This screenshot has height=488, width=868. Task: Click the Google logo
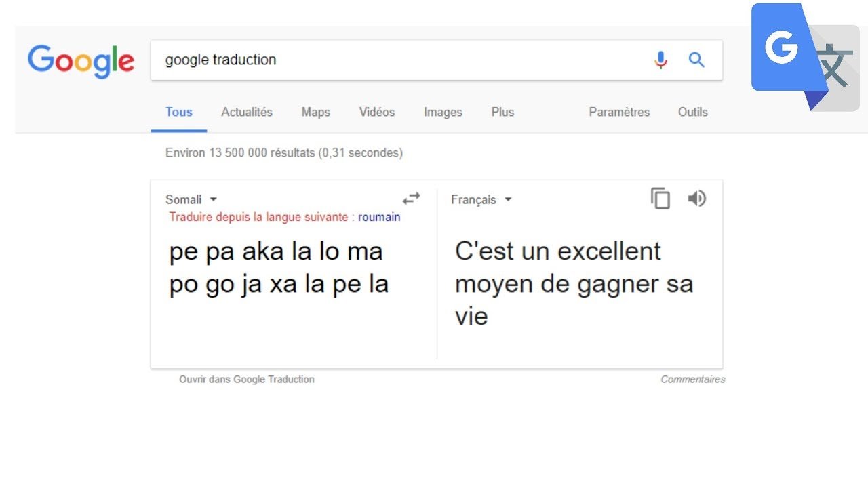81,62
